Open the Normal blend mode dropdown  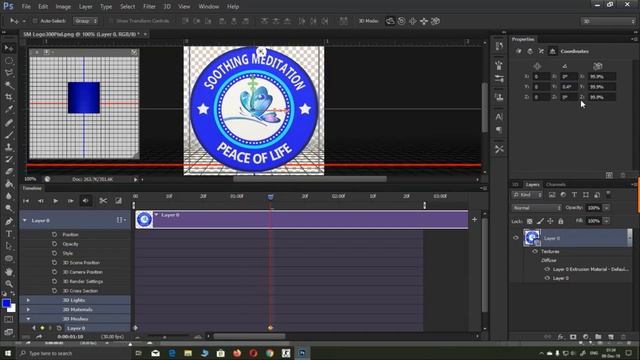click(537, 208)
